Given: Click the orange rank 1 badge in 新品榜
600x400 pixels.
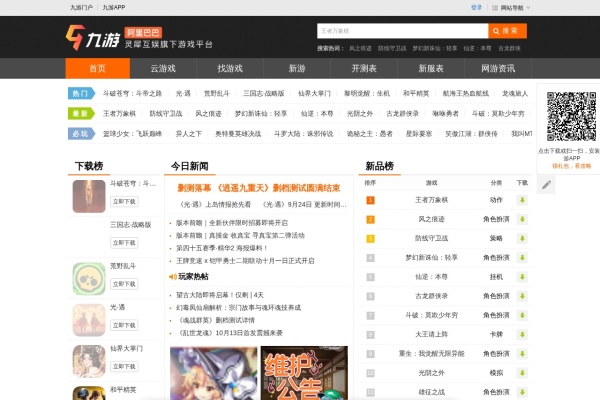Looking at the screenshot, I should point(370,200).
